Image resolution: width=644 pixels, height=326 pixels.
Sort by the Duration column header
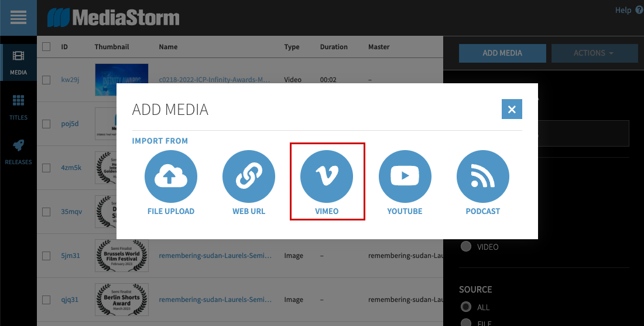coord(334,47)
